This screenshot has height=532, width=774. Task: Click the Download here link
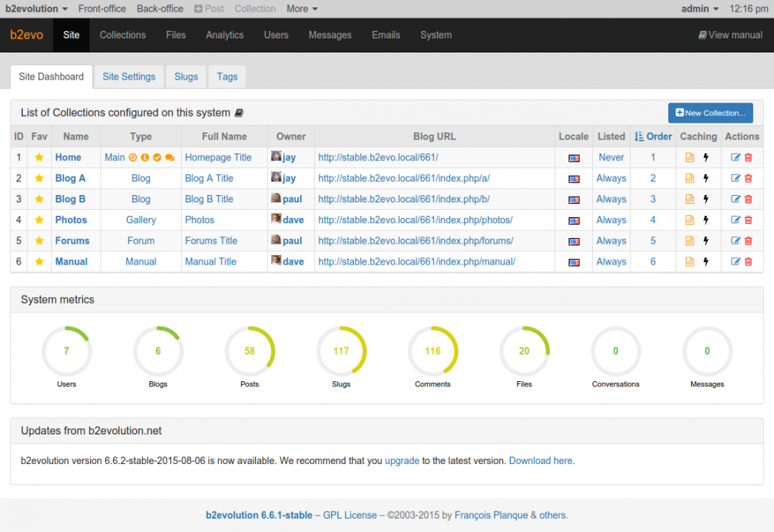tap(540, 461)
